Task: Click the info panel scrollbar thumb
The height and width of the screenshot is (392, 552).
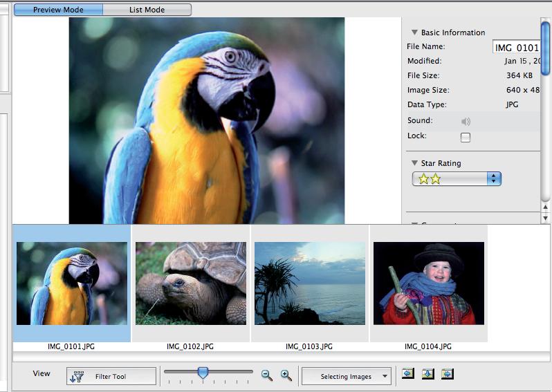Action: [545, 48]
